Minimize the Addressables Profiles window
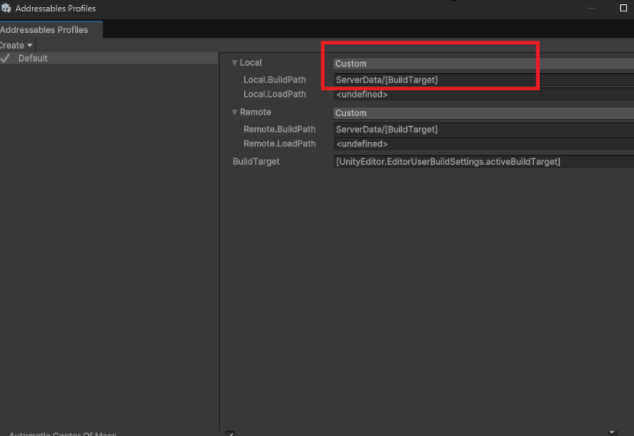The image size is (634, 436). [591, 8]
